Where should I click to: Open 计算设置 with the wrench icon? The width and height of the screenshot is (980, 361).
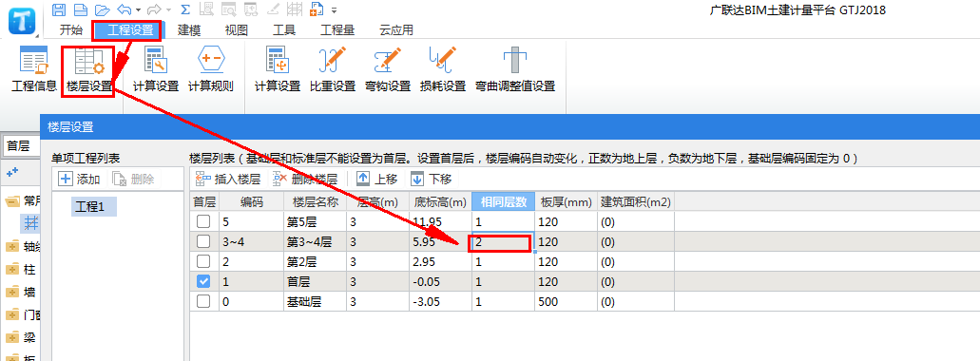point(156,70)
